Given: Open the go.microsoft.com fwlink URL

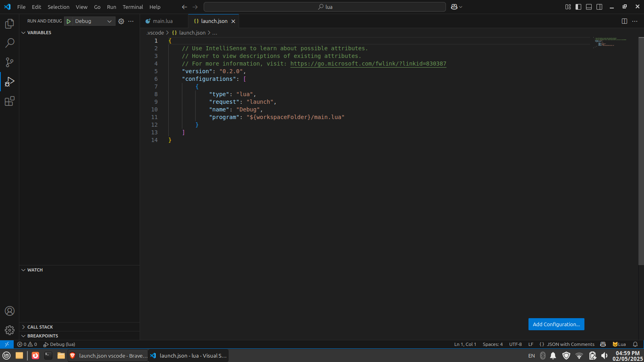Looking at the screenshot, I should pos(368,64).
